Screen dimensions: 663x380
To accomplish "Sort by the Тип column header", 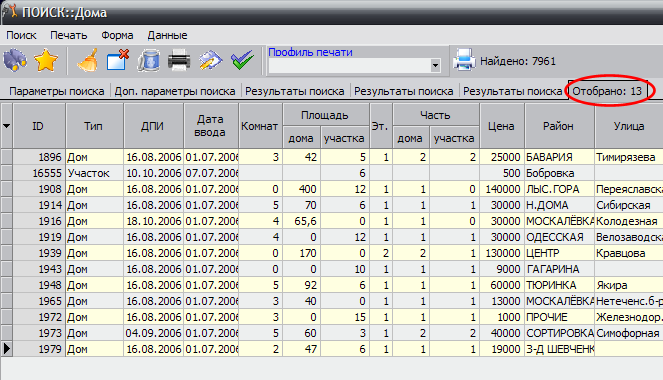I will coord(94,126).
